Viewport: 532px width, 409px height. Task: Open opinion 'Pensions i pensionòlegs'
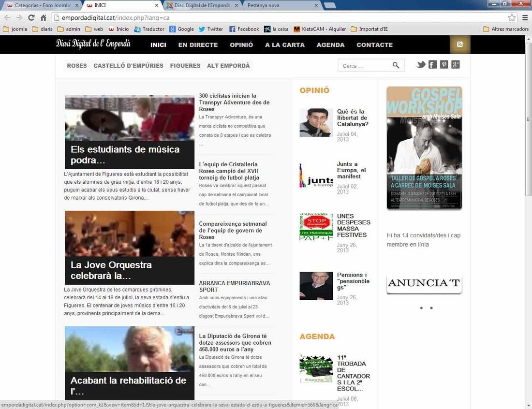[353, 281]
